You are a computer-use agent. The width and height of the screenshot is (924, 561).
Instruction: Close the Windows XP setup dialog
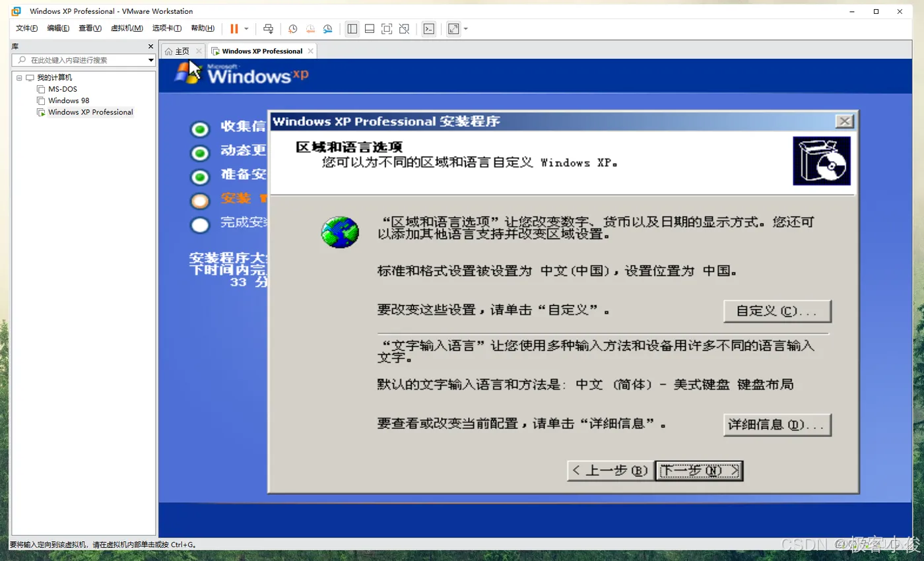pyautogui.click(x=844, y=121)
